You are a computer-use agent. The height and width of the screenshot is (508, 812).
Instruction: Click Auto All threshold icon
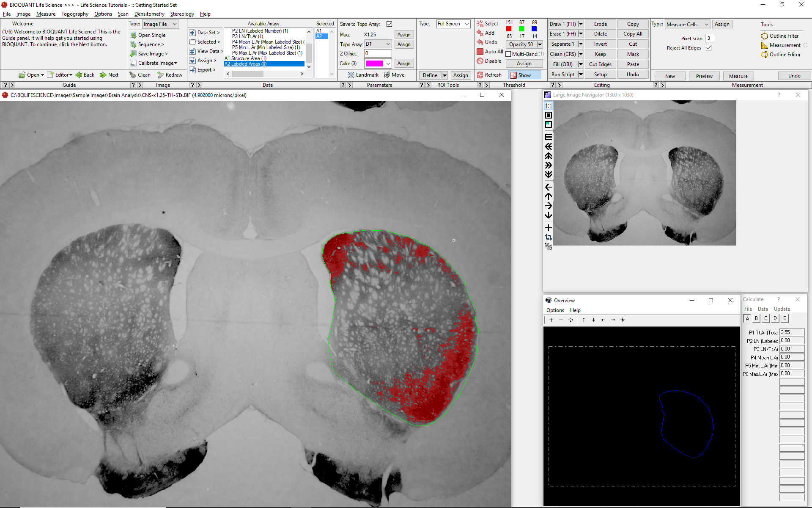(480, 52)
